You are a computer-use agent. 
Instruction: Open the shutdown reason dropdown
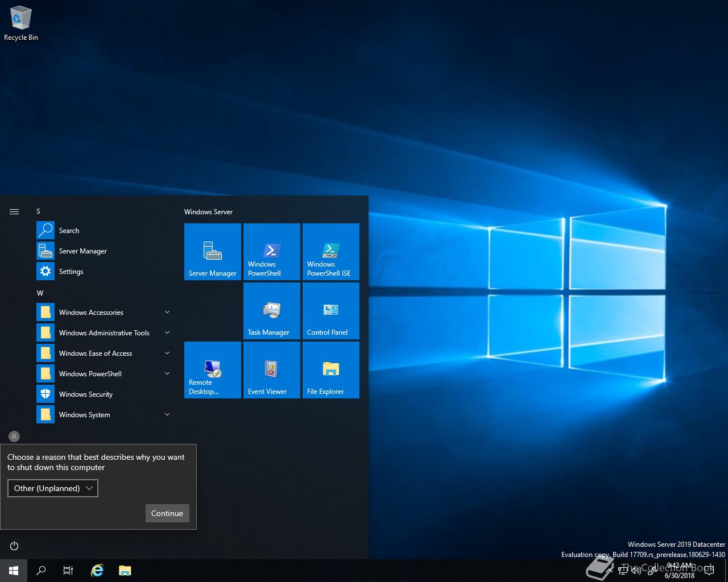53,488
